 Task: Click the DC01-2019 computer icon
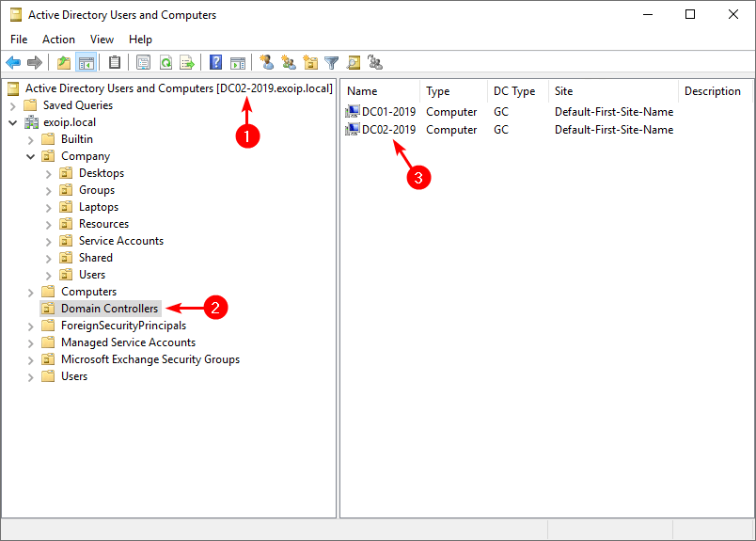coord(353,112)
